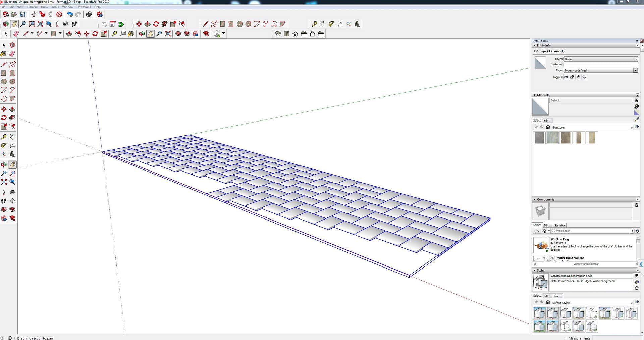Select the Print icon in the toolbar
The width and height of the screenshot is (644, 340).
click(x=89, y=14)
